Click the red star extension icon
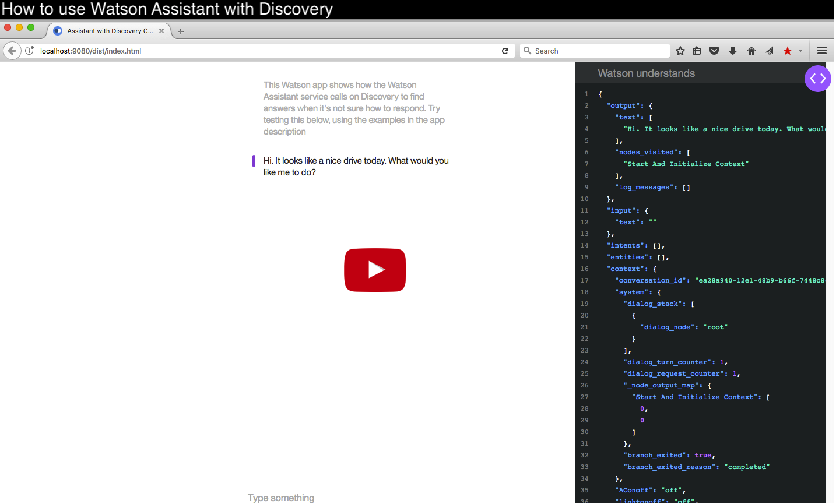 [x=788, y=51]
